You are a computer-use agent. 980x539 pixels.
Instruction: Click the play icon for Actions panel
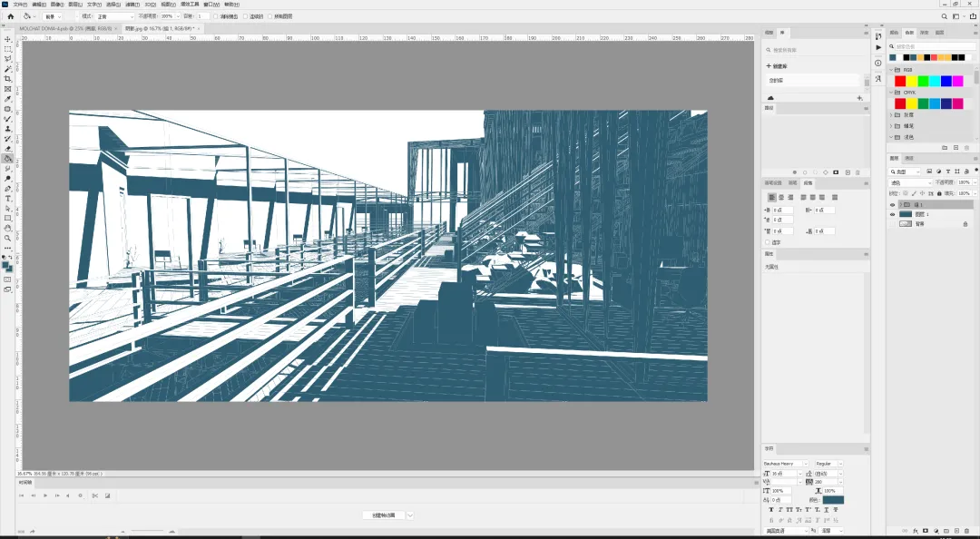[x=878, y=47]
